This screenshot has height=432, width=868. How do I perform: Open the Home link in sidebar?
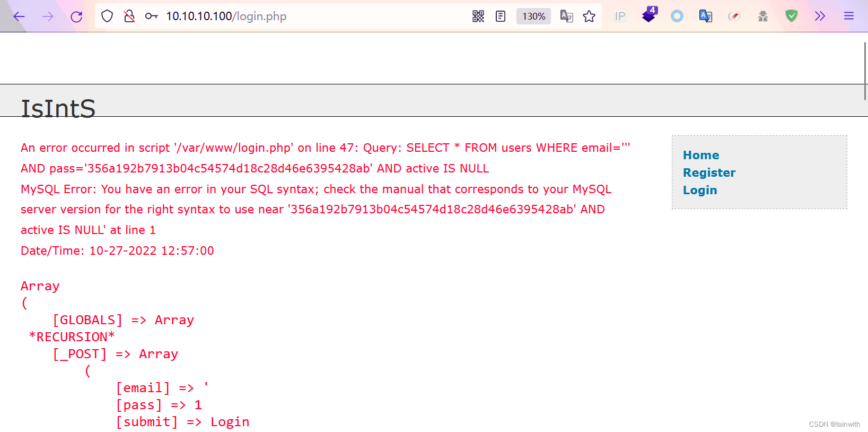701,155
